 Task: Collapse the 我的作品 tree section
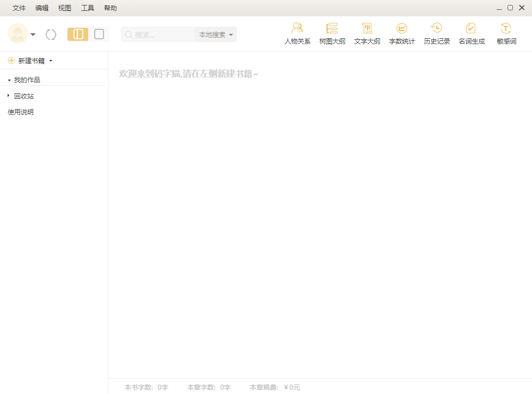point(9,80)
